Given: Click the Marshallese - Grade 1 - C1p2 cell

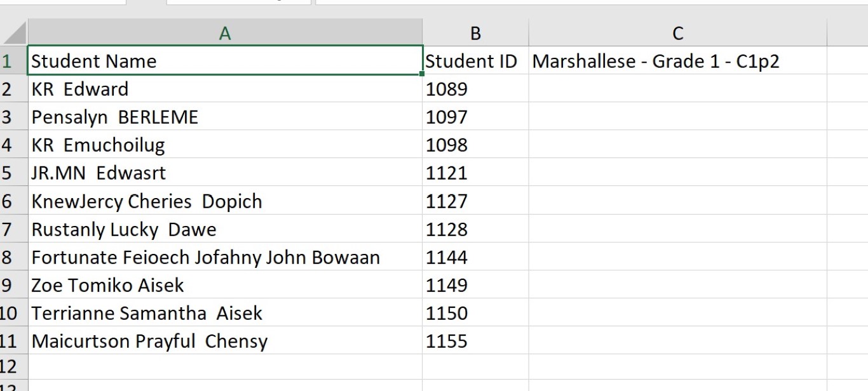Looking at the screenshot, I should pos(677,62).
